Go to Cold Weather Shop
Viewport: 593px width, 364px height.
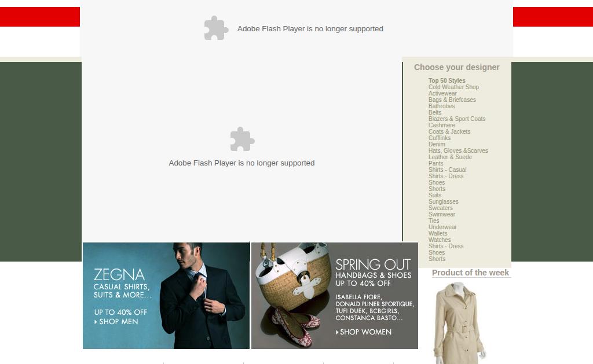[x=453, y=87]
